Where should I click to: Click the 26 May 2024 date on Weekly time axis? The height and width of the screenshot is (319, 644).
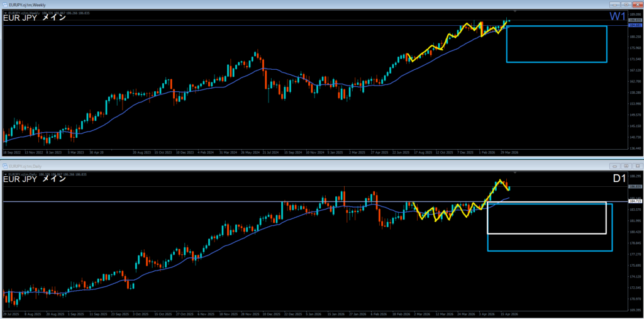tap(249, 152)
